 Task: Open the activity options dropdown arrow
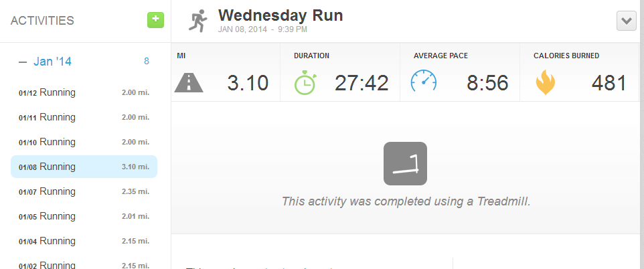(627, 21)
